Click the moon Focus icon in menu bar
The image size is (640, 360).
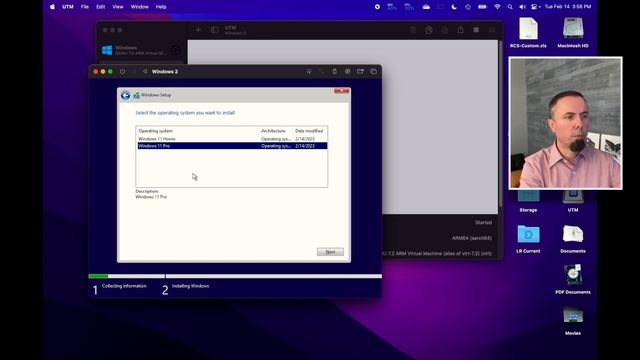click(454, 7)
